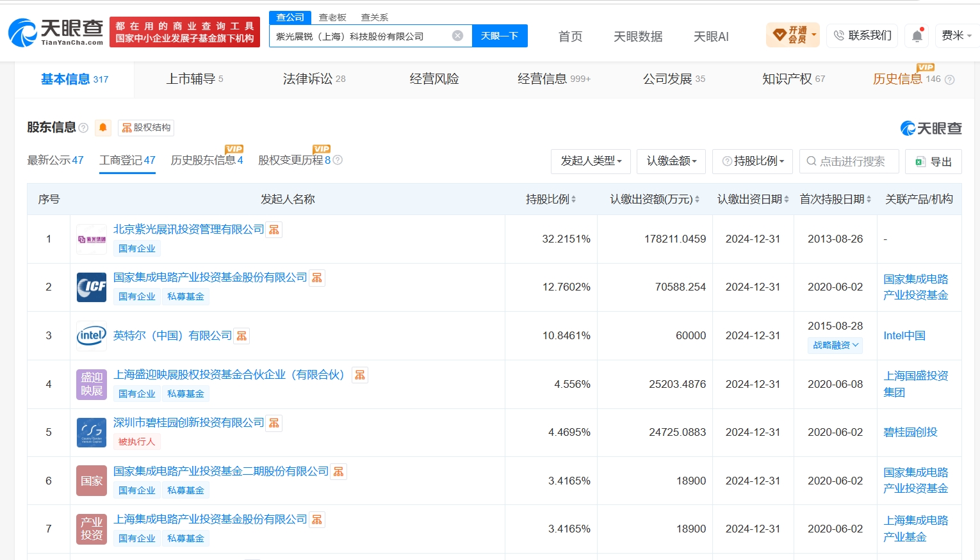This screenshot has width=980, height=560.
Task: Open the 股权结构 button
Action: tap(146, 127)
